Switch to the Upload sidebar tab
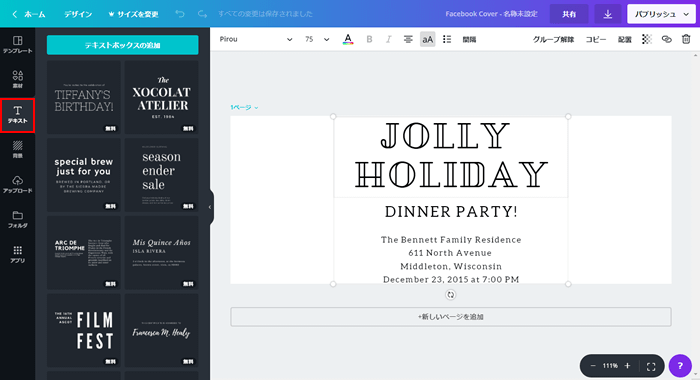Viewport: 700px width, 380px height. tap(17, 184)
